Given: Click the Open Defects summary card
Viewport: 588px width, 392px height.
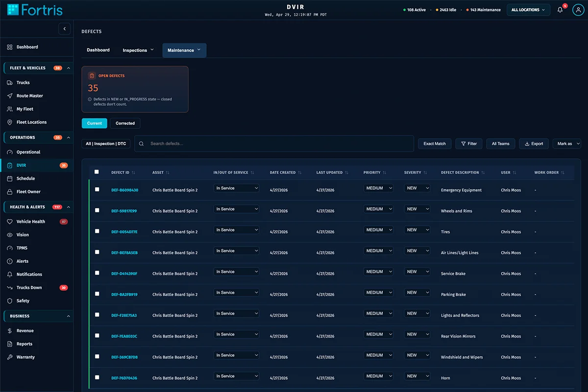Looking at the screenshot, I should click(135, 89).
